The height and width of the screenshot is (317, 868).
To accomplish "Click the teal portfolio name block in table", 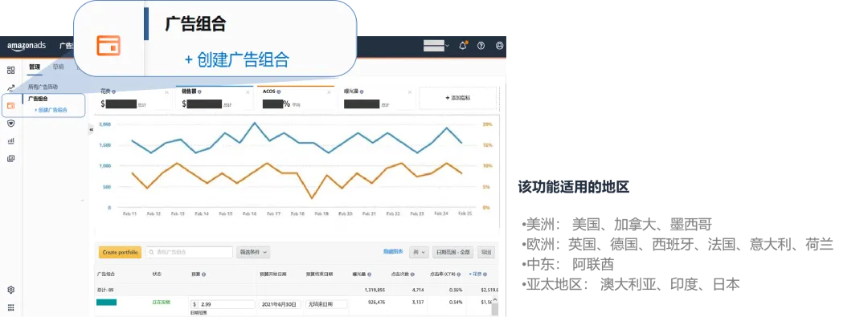I will coord(106,302).
